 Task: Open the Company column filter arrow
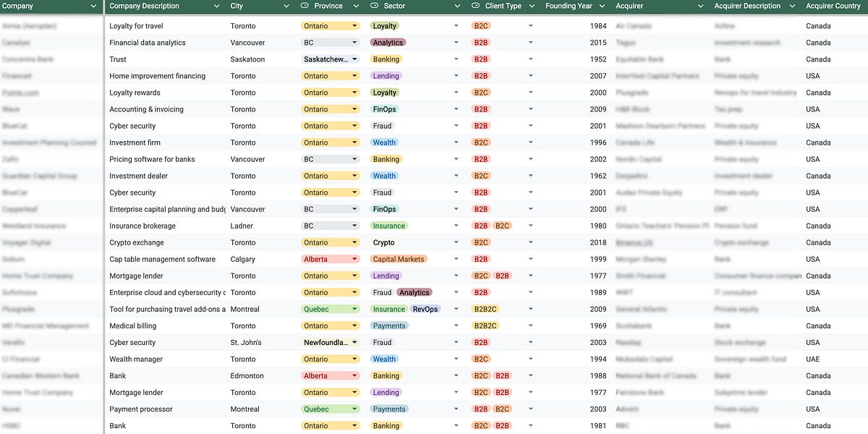click(x=93, y=6)
